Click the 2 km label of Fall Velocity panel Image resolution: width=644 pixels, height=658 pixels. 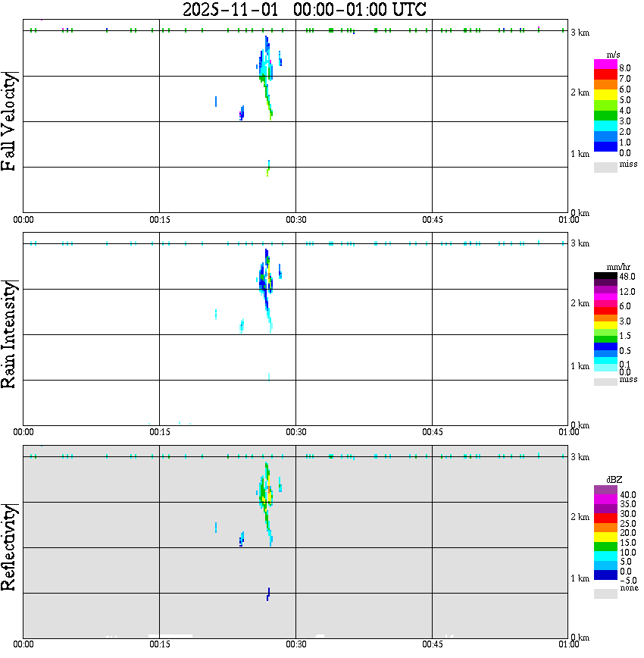pyautogui.click(x=580, y=92)
